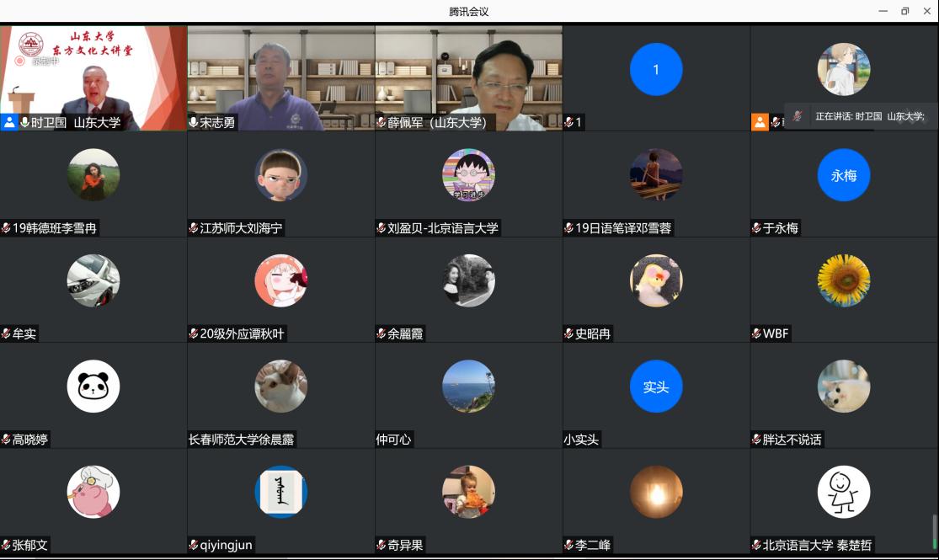Click the blue host icon beside 时卫国

coord(9,122)
